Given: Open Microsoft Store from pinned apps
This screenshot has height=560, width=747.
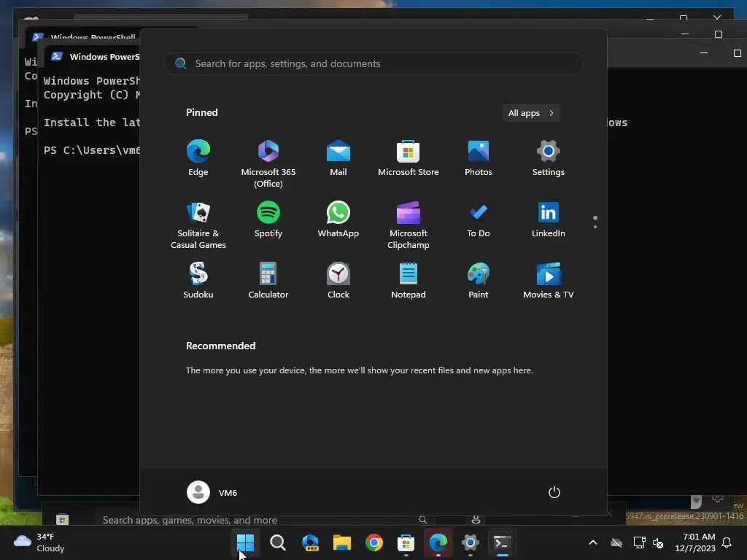Looking at the screenshot, I should click(x=409, y=159).
